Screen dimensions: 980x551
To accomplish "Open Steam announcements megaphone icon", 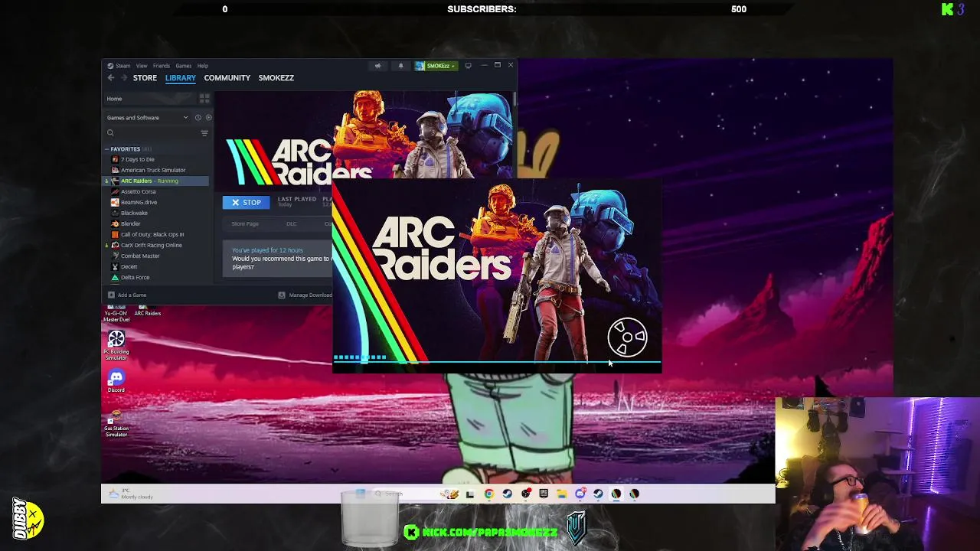I will (x=377, y=66).
